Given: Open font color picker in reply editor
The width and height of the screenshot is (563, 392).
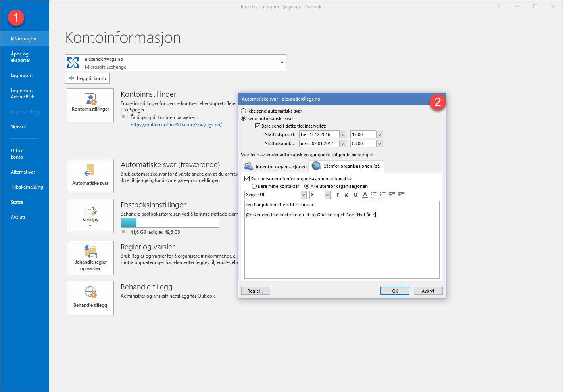Looking at the screenshot, I should (365, 195).
